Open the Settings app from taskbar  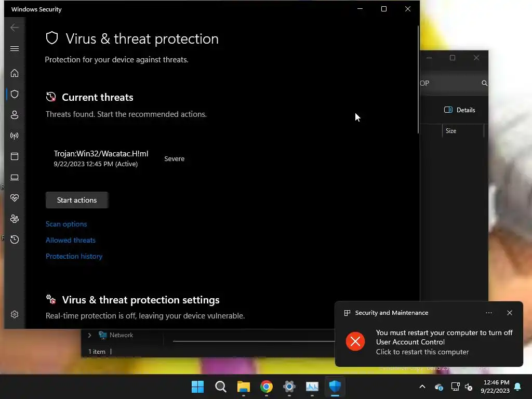[289, 387]
